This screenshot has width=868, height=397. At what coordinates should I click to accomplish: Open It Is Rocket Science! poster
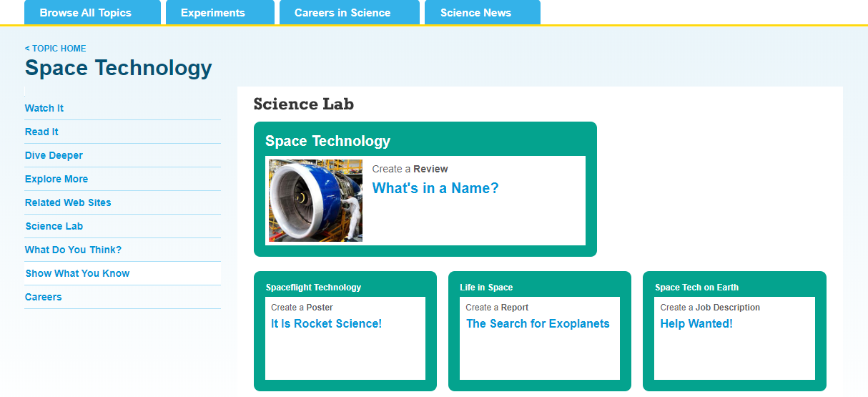(326, 323)
